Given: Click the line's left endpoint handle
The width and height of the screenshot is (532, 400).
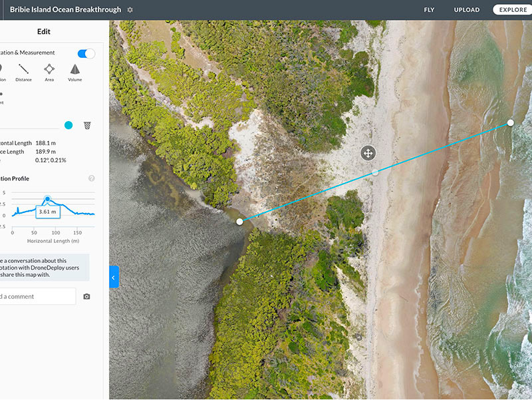Looking at the screenshot, I should 239,222.
